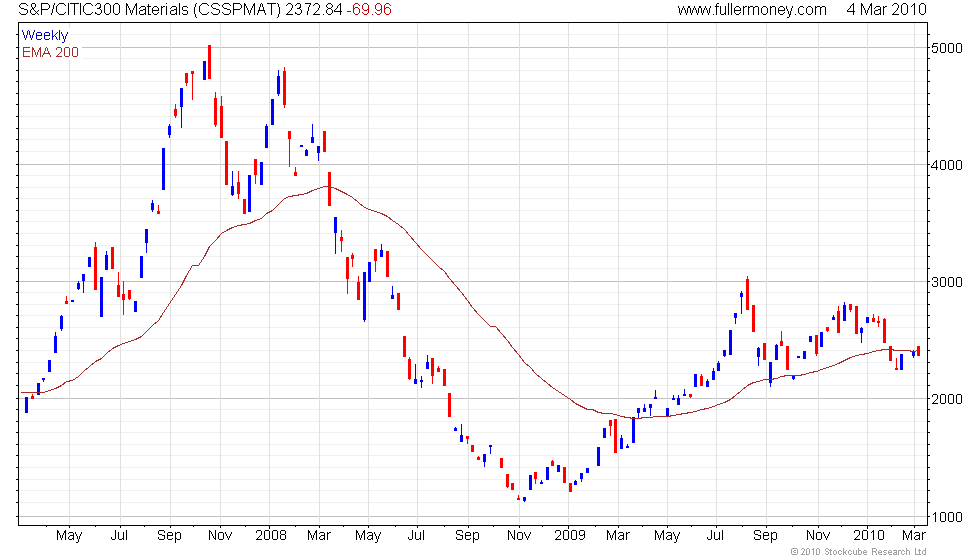This screenshot has height=560, width=980.
Task: Click the 'EMA 200' indicator label
Action: (x=50, y=52)
